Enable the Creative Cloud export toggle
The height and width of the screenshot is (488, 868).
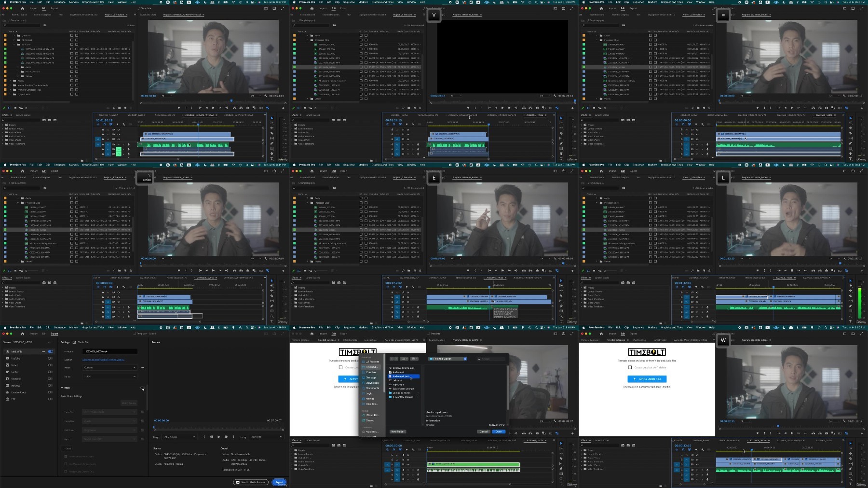click(x=50, y=392)
